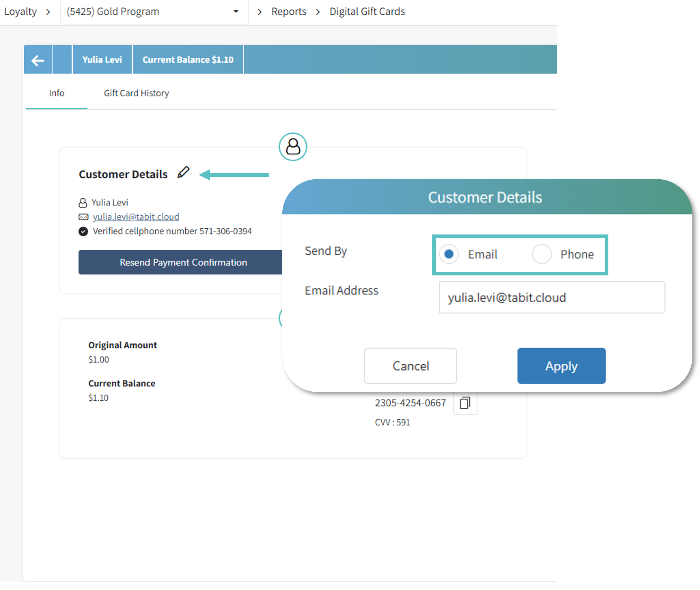The image size is (700, 590).
Task: Click the verified checkmark icon by cellphone
Action: tap(83, 231)
